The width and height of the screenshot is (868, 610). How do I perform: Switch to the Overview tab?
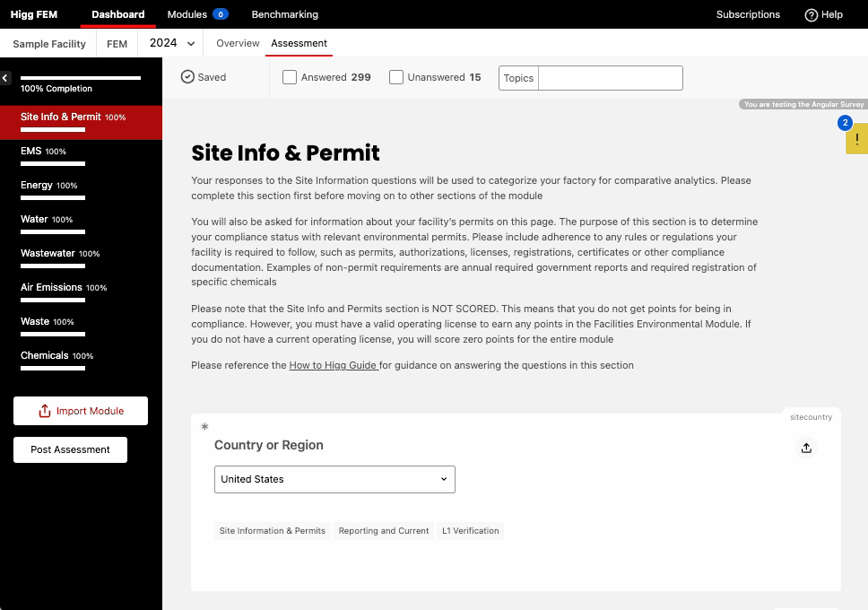(x=238, y=43)
